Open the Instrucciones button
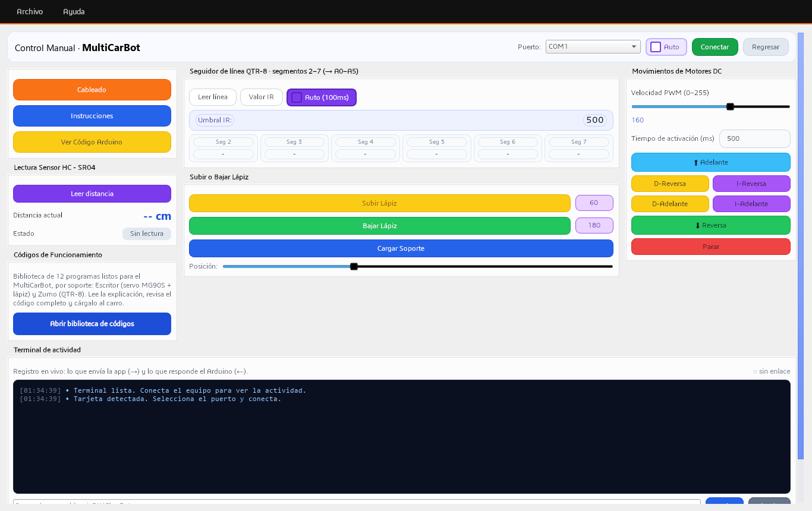Viewport: 812px width, 511px height. 92,116
